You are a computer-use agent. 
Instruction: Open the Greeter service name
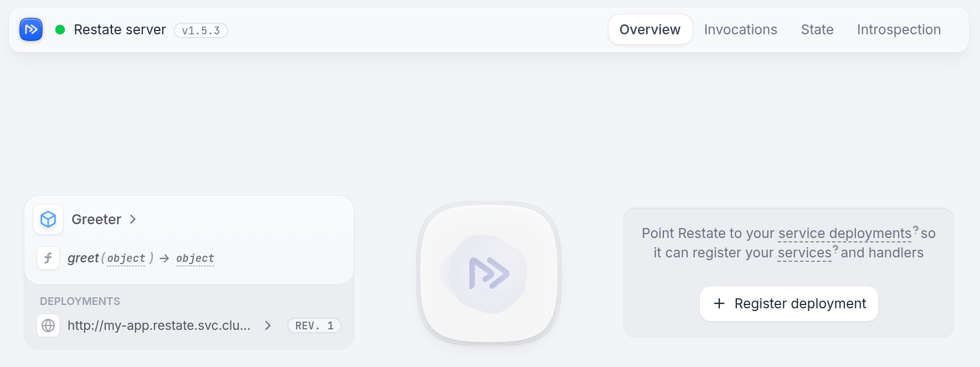point(96,219)
